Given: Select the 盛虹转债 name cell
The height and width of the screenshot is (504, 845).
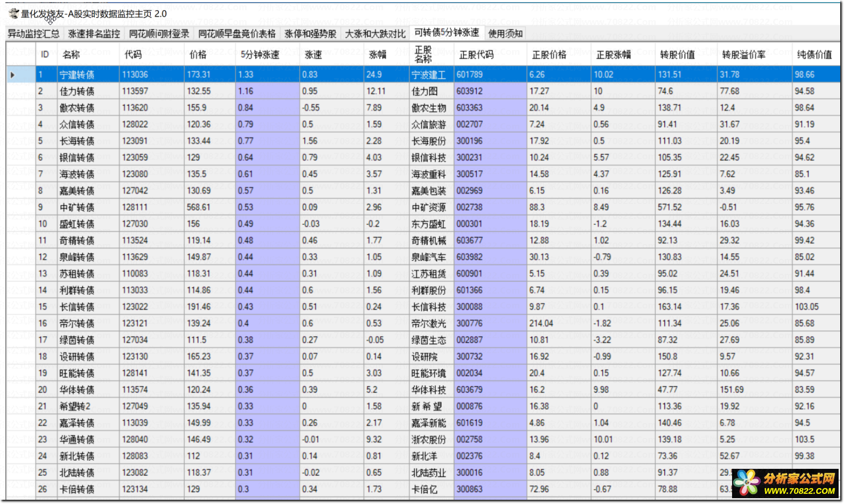Looking at the screenshot, I should pos(88,224).
